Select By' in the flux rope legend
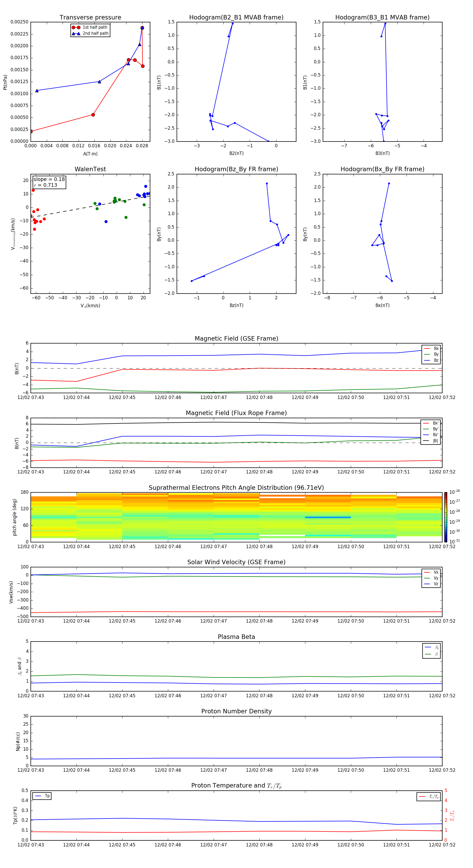Screen dimensions: 473x868 pyautogui.click(x=431, y=429)
